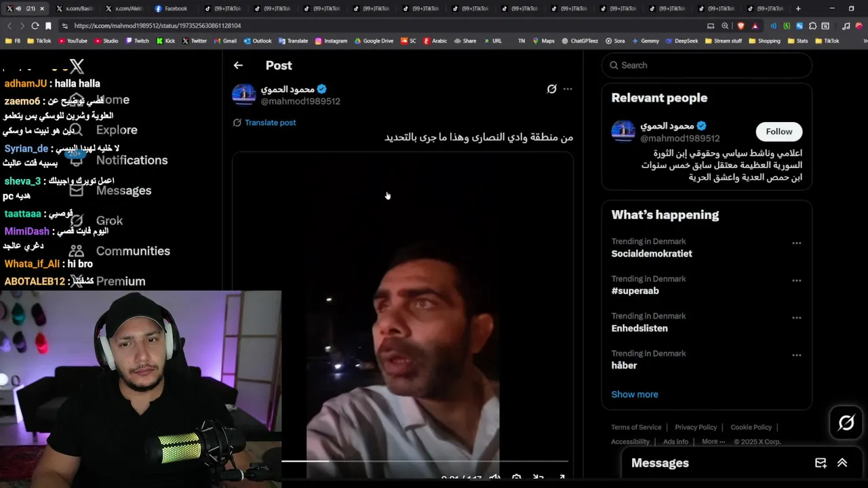Viewport: 868px width, 488px height.
Task: Click the zoom magnifier icon in address bar
Action: point(725,26)
